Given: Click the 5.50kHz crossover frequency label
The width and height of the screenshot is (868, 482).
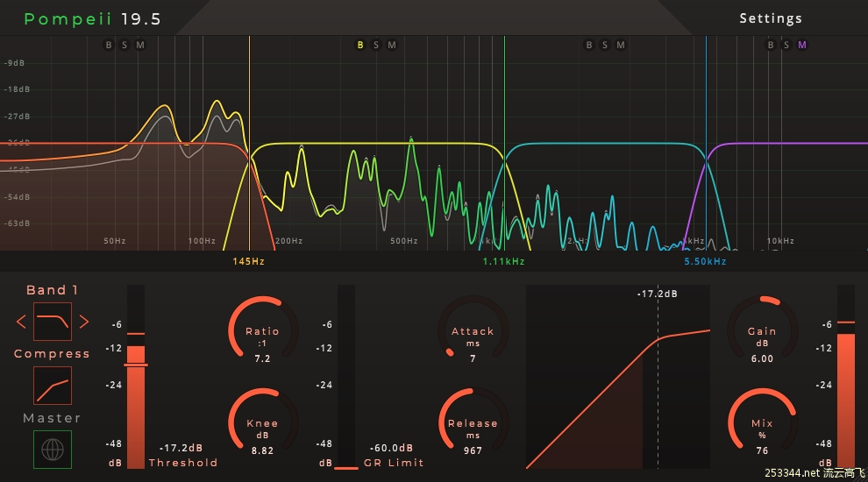Looking at the screenshot, I should pyautogui.click(x=705, y=261).
